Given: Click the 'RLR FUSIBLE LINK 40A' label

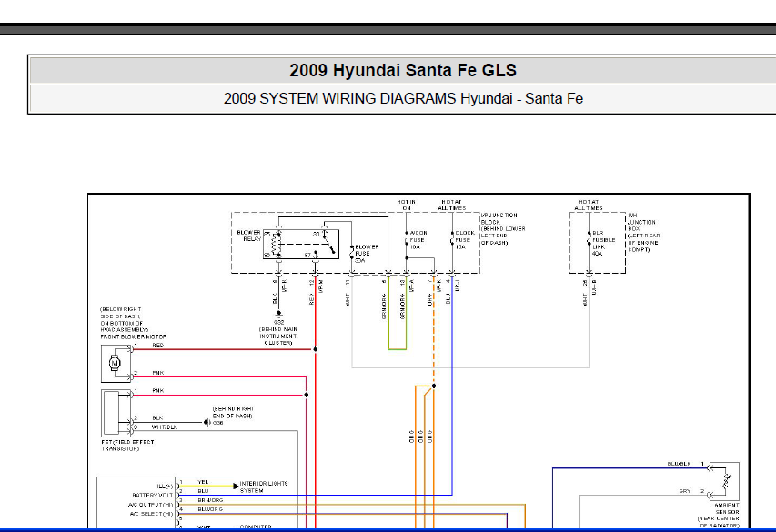Looking at the screenshot, I should 603,243.
